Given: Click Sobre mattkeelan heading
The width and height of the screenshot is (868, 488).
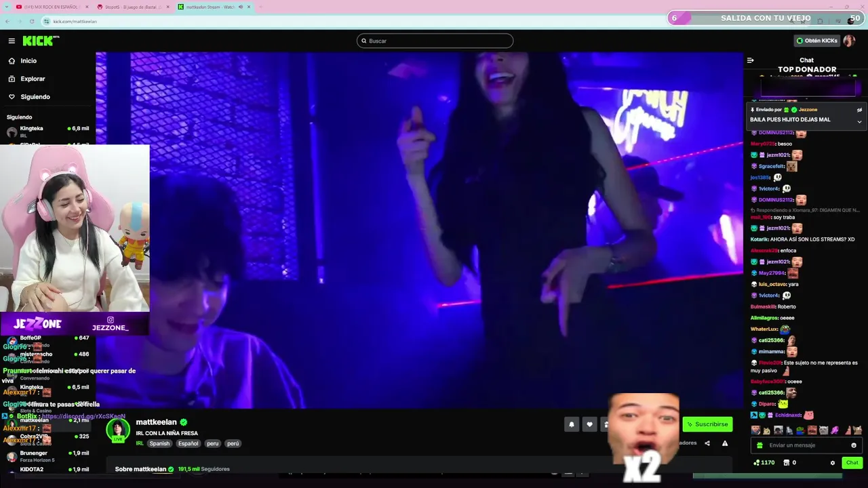Looking at the screenshot, I should pos(140,469).
